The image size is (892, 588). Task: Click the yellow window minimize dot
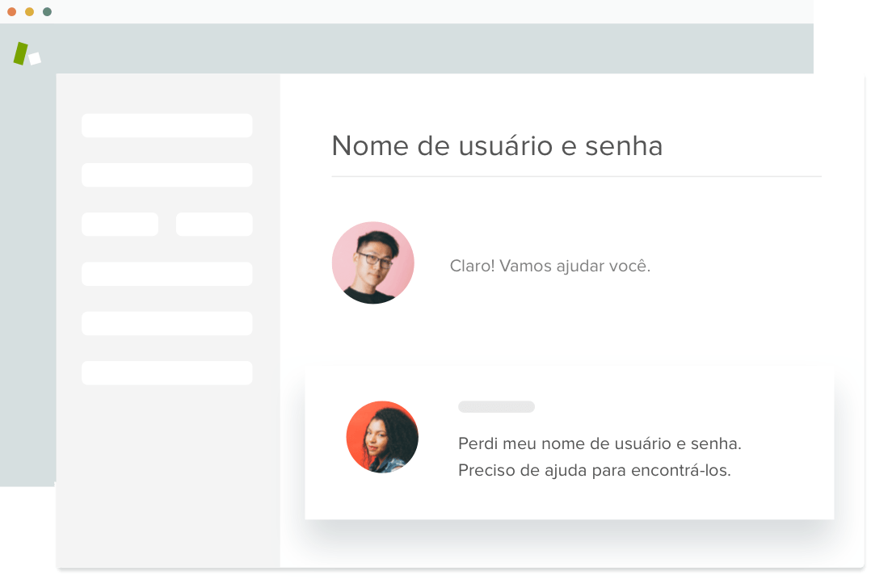[x=30, y=12]
